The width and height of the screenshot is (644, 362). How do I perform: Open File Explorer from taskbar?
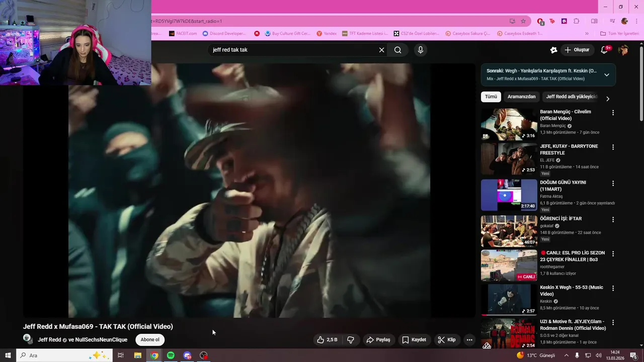pyautogui.click(x=137, y=355)
